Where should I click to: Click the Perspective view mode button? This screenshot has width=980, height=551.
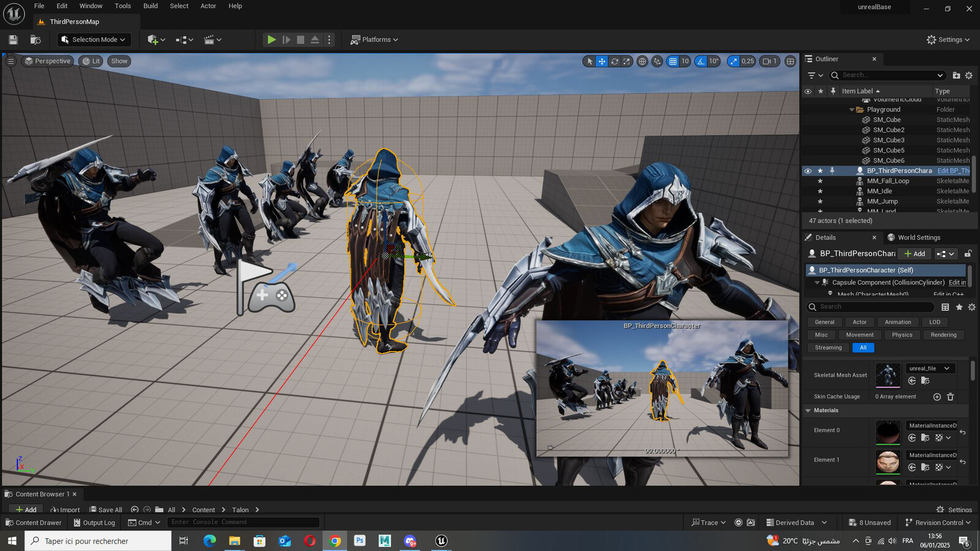47,61
